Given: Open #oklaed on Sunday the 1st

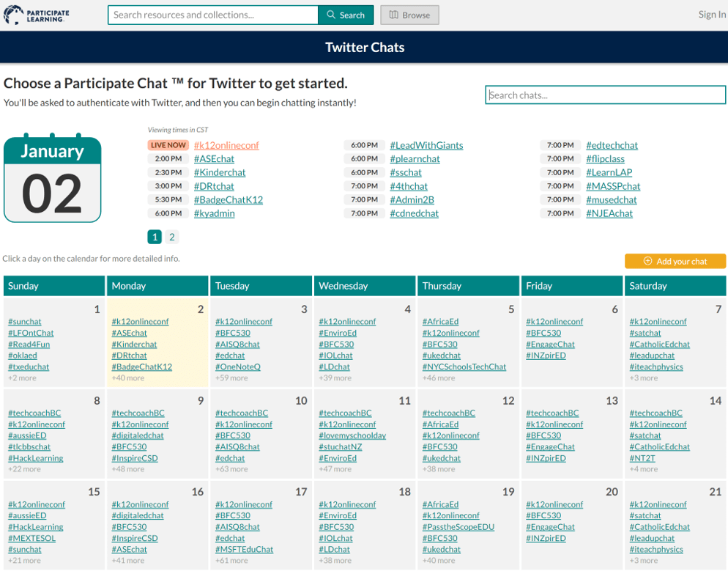Looking at the screenshot, I should tap(22, 356).
